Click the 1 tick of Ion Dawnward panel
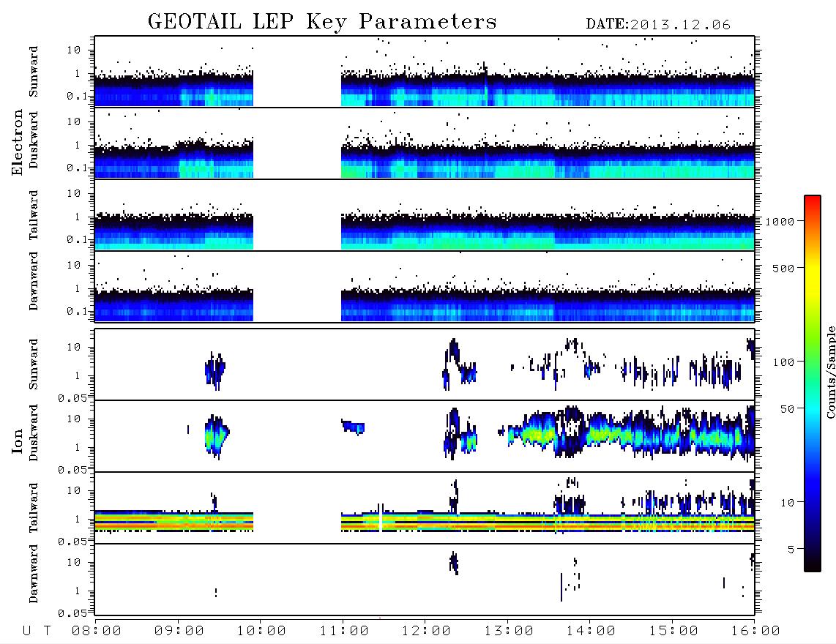 (x=78, y=591)
